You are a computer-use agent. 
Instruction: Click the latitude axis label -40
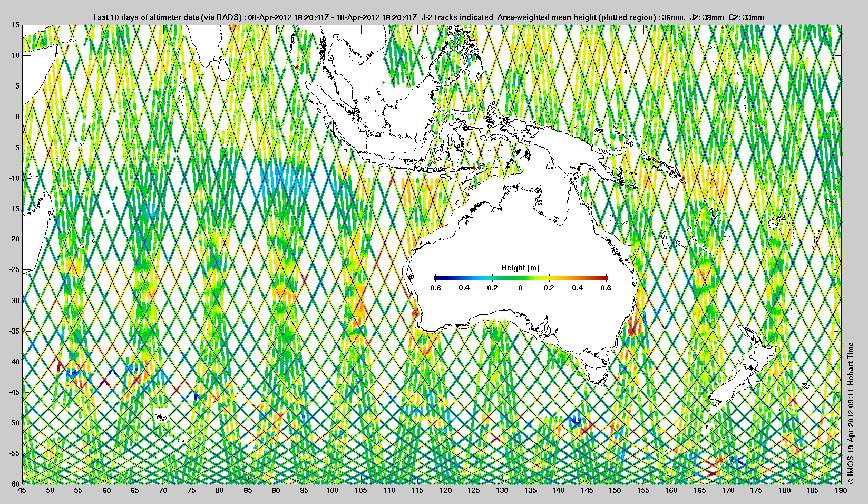coord(14,361)
